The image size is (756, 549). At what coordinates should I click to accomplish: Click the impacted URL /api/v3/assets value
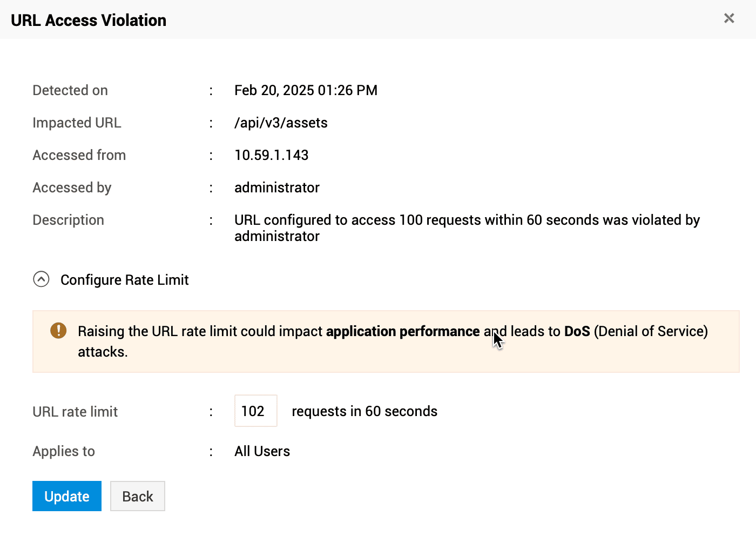pyautogui.click(x=281, y=123)
